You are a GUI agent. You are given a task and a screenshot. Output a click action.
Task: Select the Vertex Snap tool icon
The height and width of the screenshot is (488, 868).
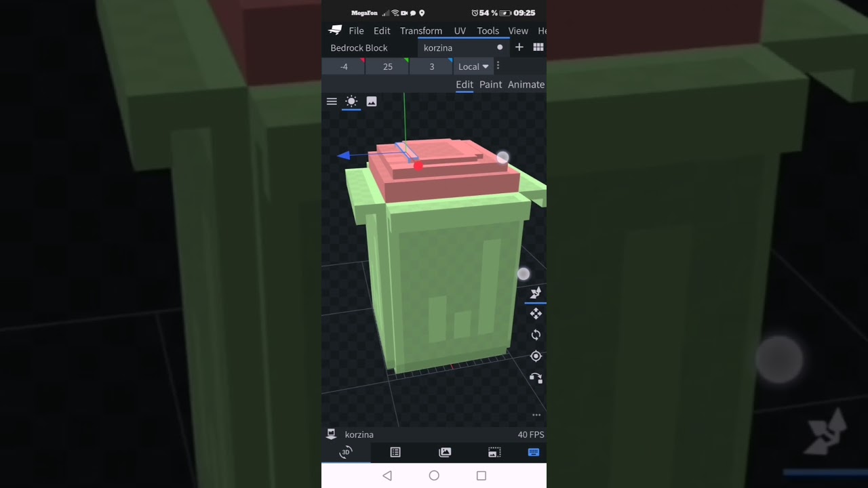click(536, 378)
